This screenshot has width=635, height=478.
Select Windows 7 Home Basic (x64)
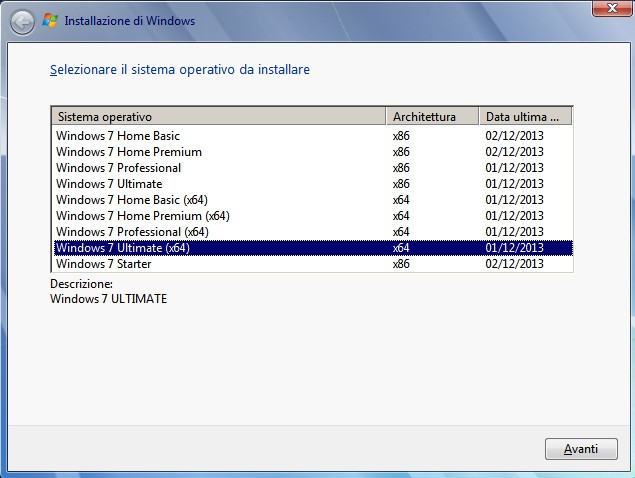(313, 200)
